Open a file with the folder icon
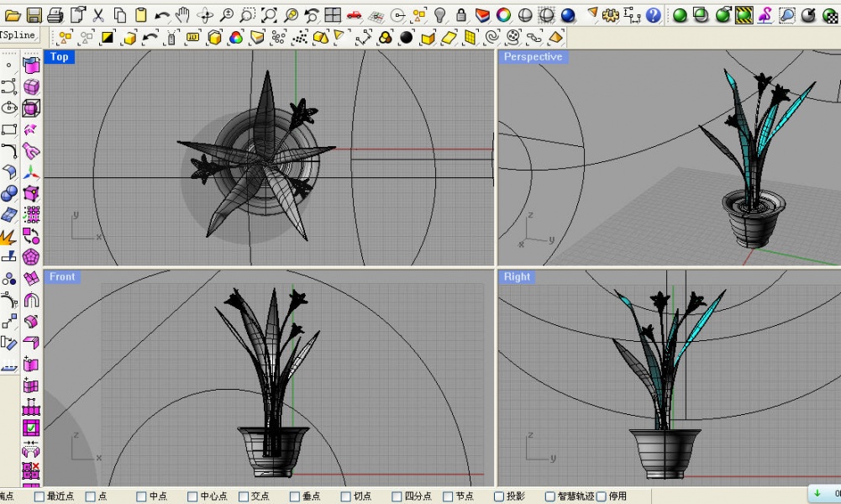Image resolution: width=841 pixels, height=504 pixels. [x=13, y=15]
